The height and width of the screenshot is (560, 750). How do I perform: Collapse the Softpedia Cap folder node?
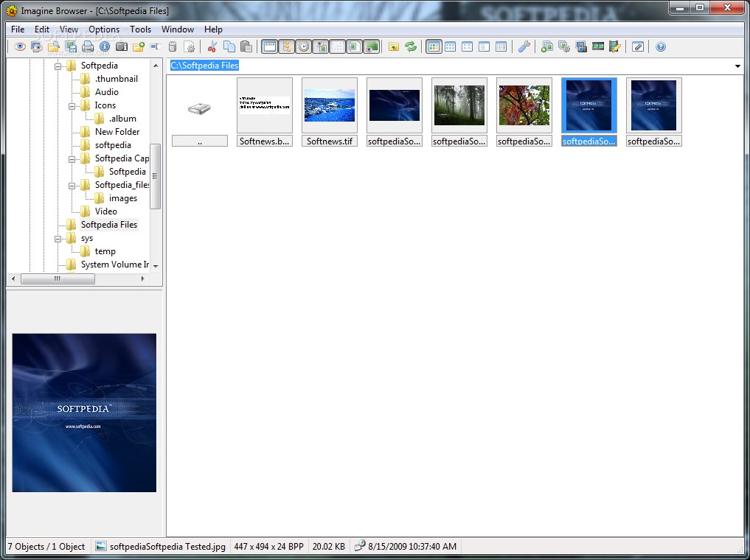72,158
